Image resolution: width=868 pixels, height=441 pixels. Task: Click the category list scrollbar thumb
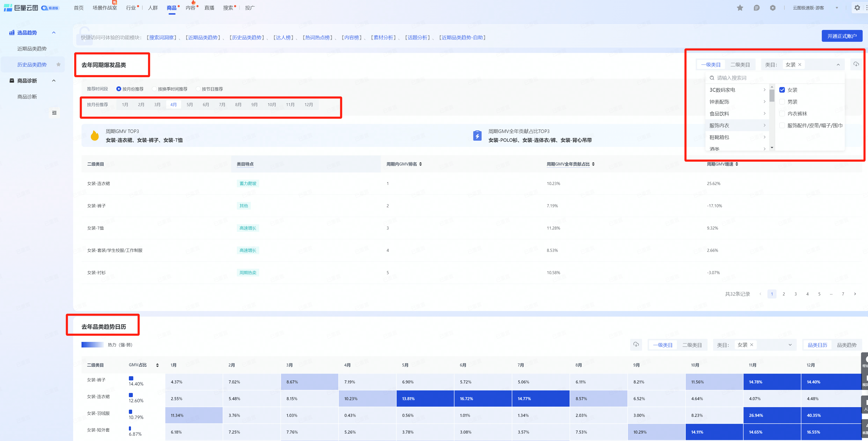[x=772, y=95]
